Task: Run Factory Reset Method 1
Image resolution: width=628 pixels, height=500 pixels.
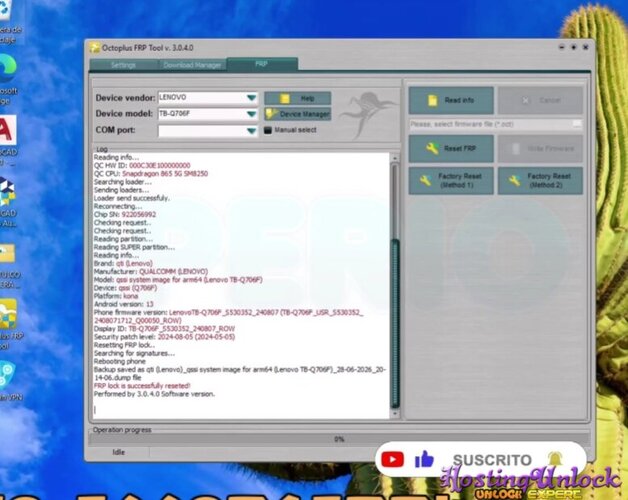Action: point(451,181)
